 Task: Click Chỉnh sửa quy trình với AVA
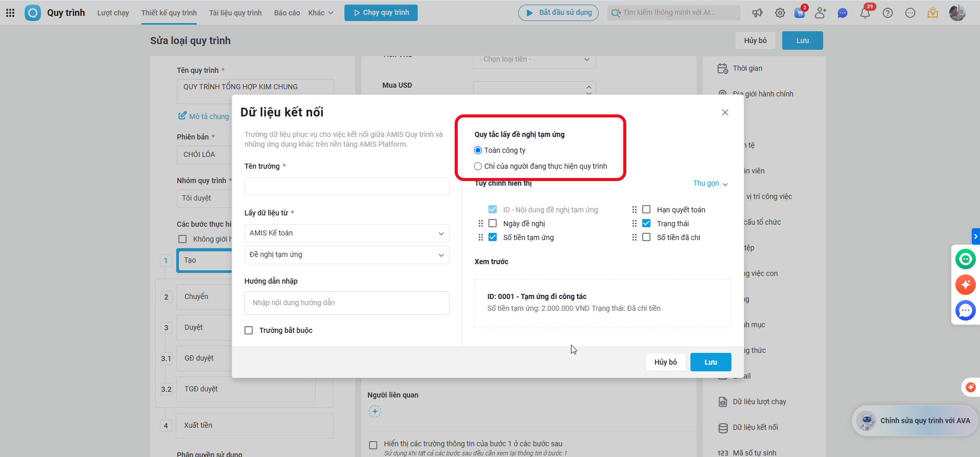tap(915, 421)
